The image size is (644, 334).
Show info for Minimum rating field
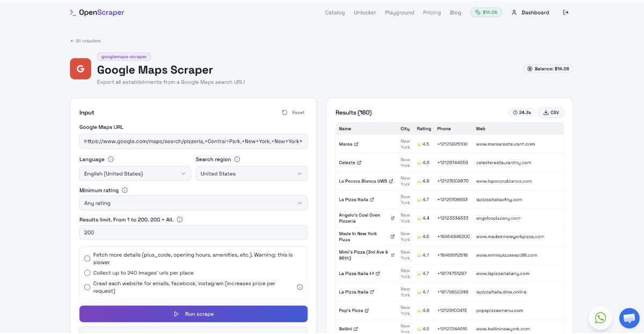[125, 190]
